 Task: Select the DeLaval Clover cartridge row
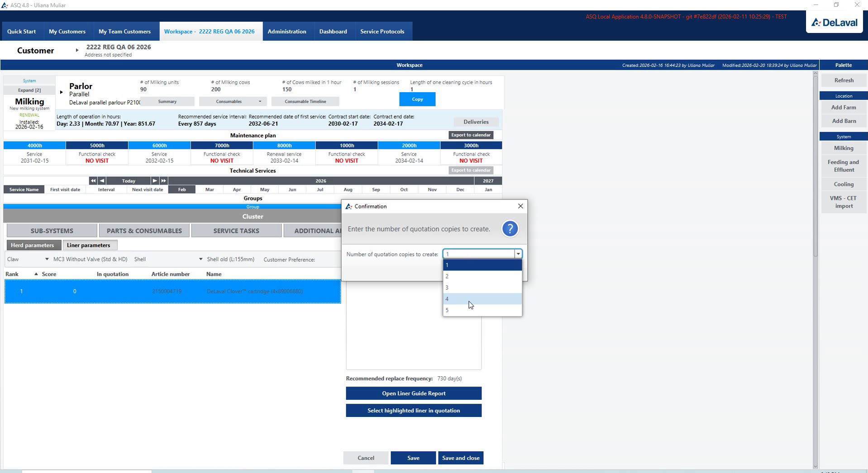(x=172, y=291)
